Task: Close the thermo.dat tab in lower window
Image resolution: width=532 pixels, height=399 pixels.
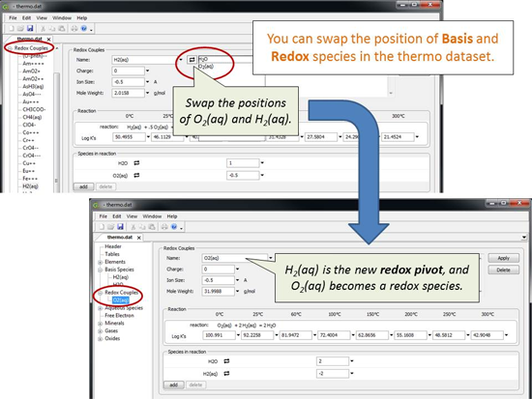Action: [138, 238]
